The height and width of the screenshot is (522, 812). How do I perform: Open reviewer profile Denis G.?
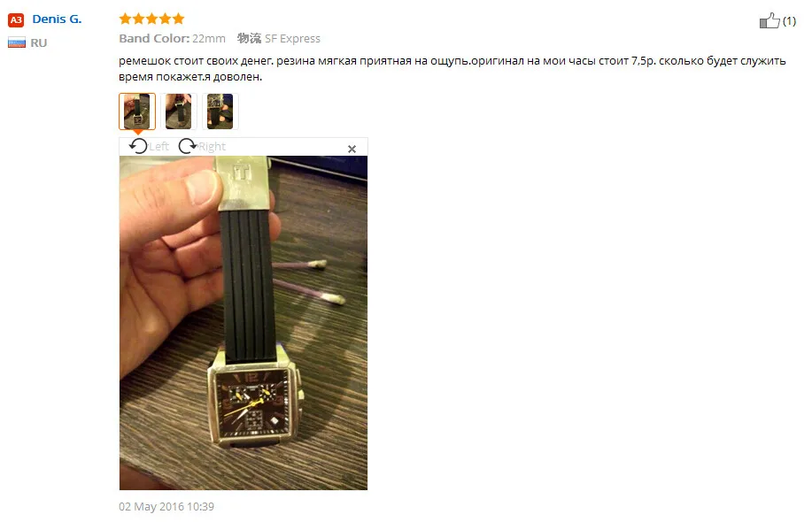57,19
